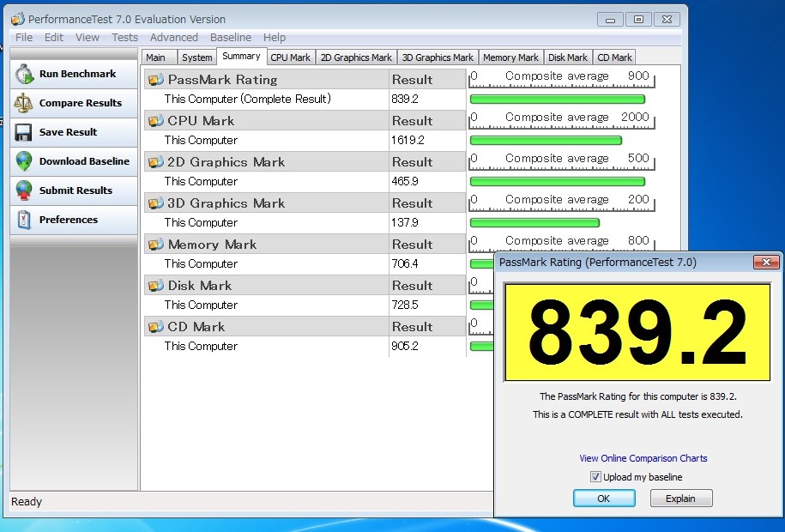785x532 pixels.
Task: Click OK in the PassMark Rating dialog
Action: 604,499
